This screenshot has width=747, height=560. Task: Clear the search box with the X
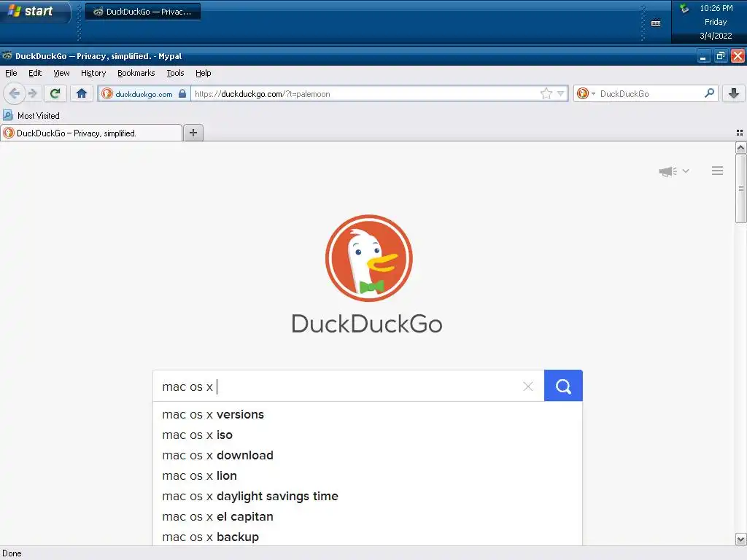tap(528, 386)
